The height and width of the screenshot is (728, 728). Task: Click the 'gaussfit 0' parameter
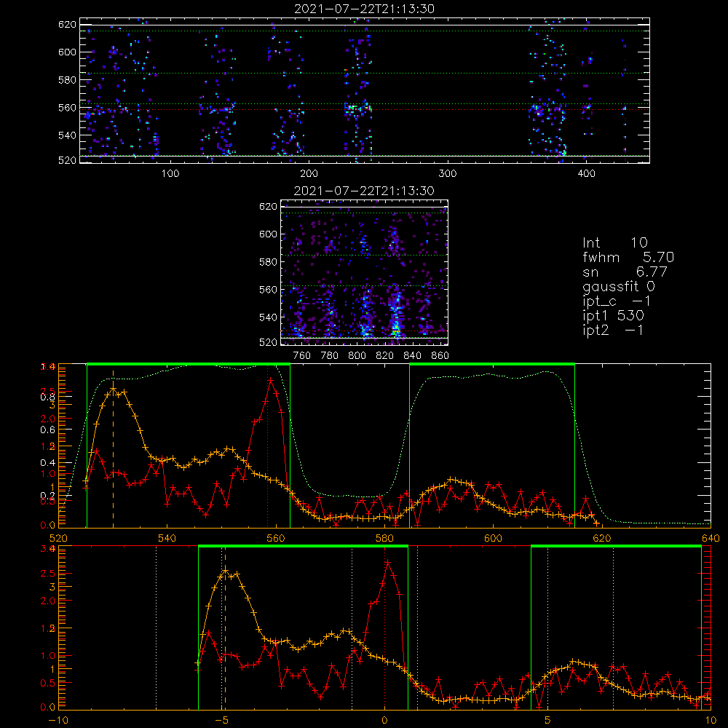pyautogui.click(x=618, y=286)
